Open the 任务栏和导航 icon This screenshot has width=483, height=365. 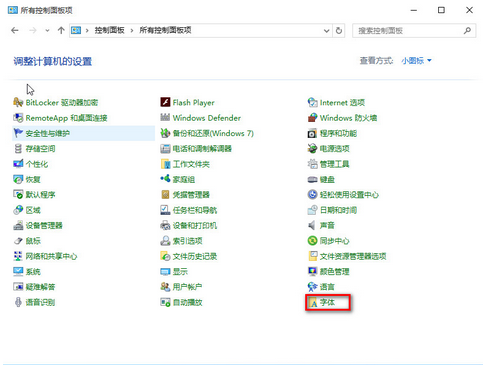click(165, 210)
